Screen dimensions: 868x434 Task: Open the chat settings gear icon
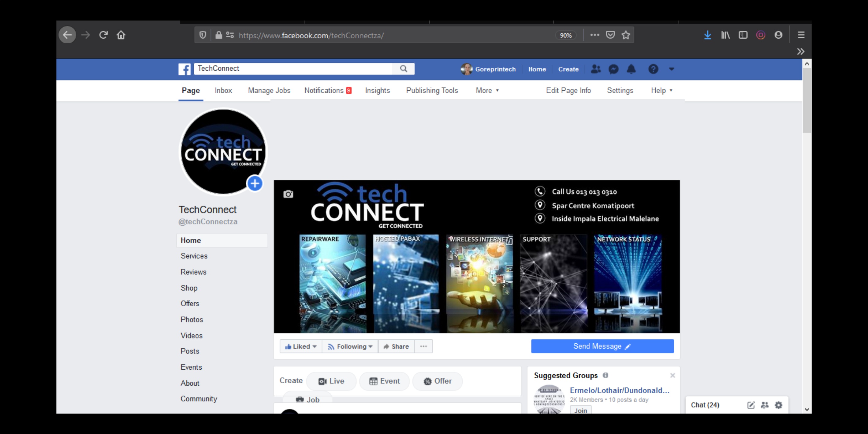coord(779,405)
